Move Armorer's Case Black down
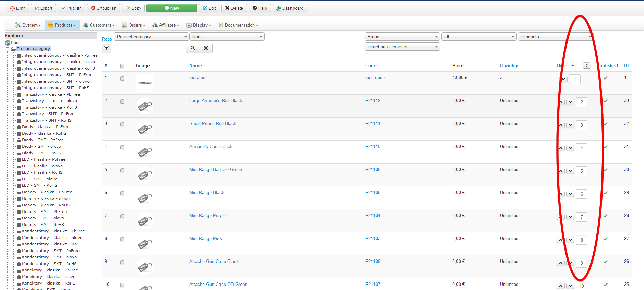 point(570,148)
